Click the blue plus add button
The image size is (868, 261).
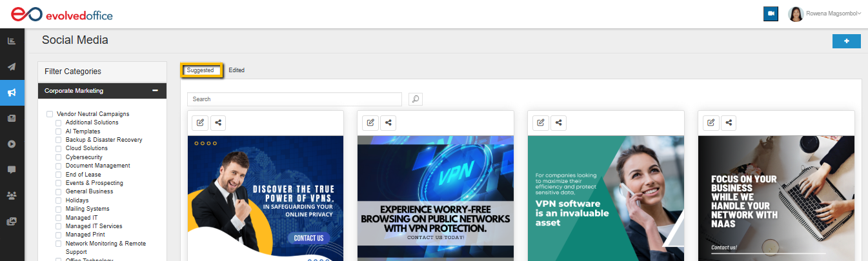pos(847,41)
